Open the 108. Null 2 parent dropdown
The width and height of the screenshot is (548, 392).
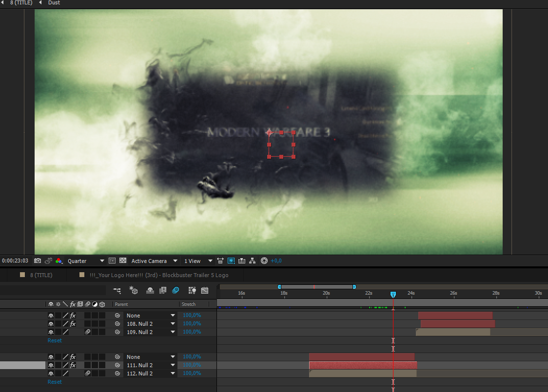(x=150, y=324)
